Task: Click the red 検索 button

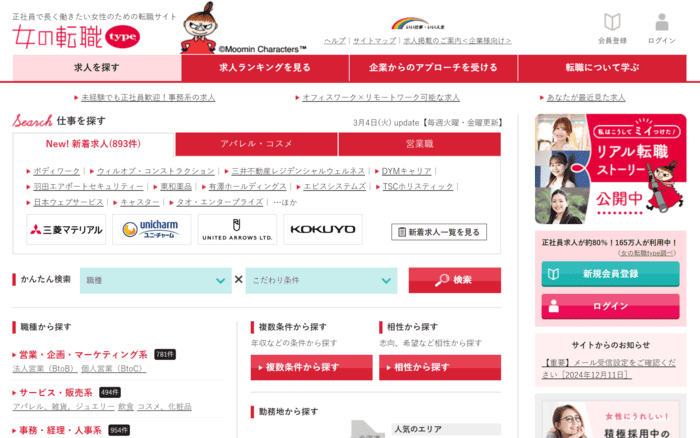Action: pos(454,280)
